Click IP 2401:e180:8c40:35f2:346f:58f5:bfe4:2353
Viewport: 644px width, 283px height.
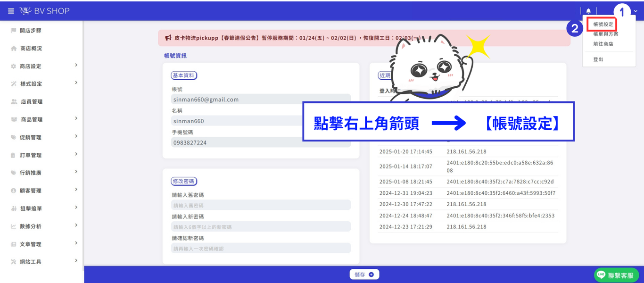501,216
